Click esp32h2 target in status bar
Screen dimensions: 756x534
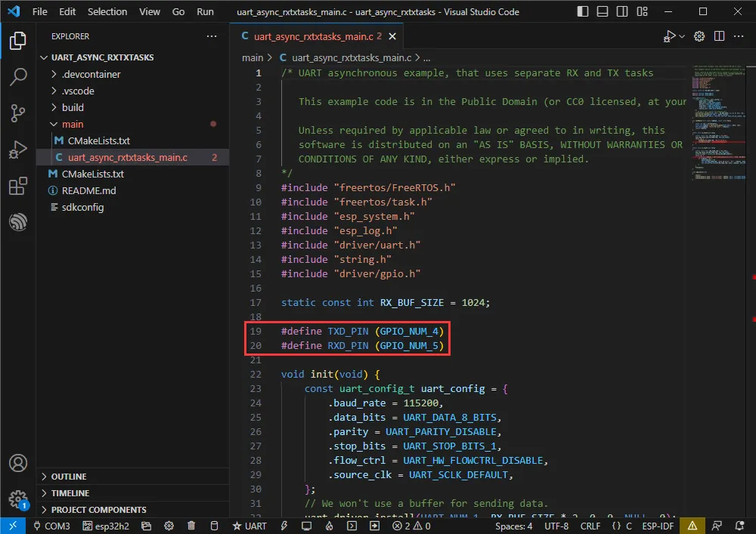[x=107, y=526]
